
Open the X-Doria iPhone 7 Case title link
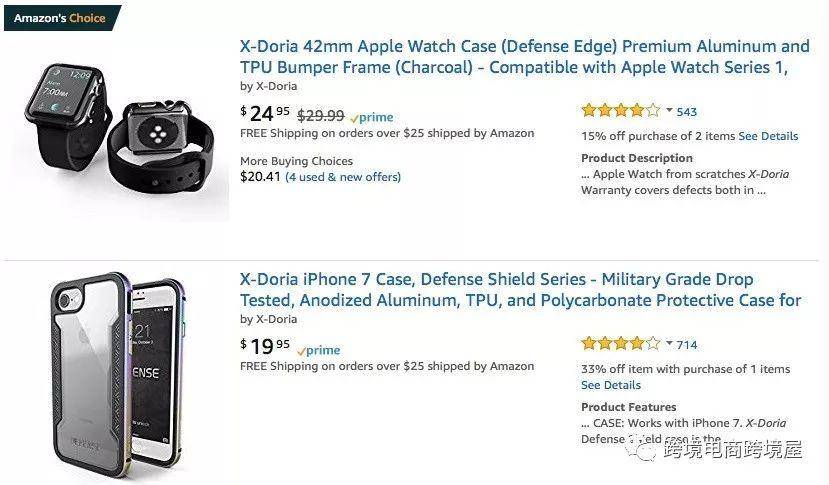click(x=521, y=290)
